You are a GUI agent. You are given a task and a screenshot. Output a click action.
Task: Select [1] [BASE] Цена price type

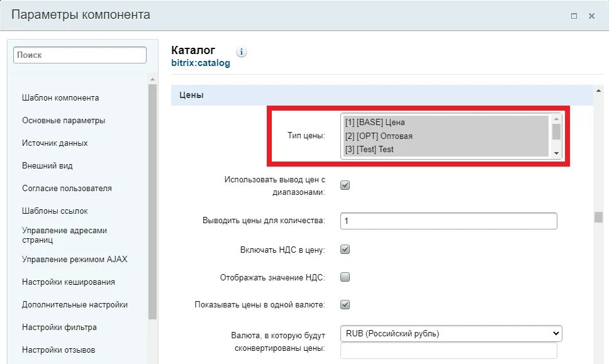[x=446, y=122]
